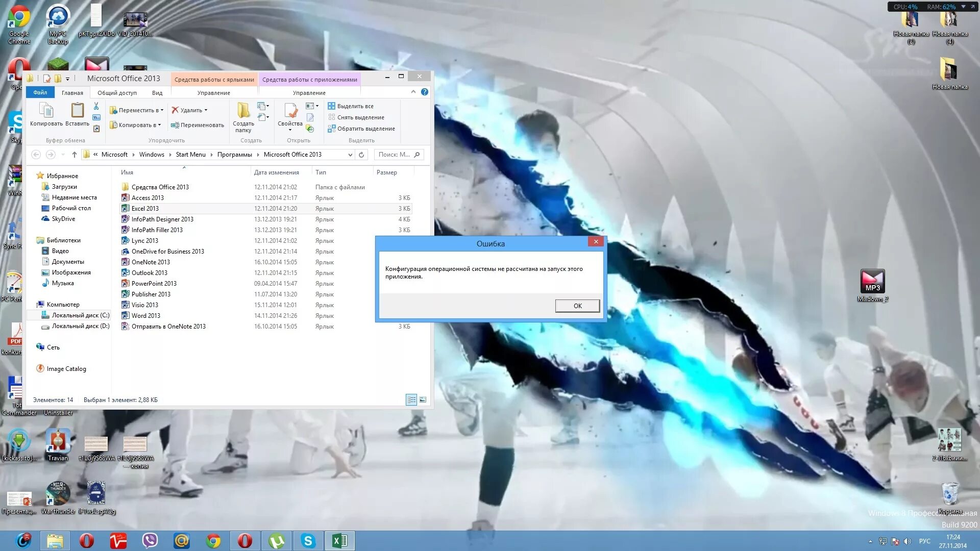Open the Копировать в dropdown
This screenshot has height=551, width=980.
pos(136,125)
